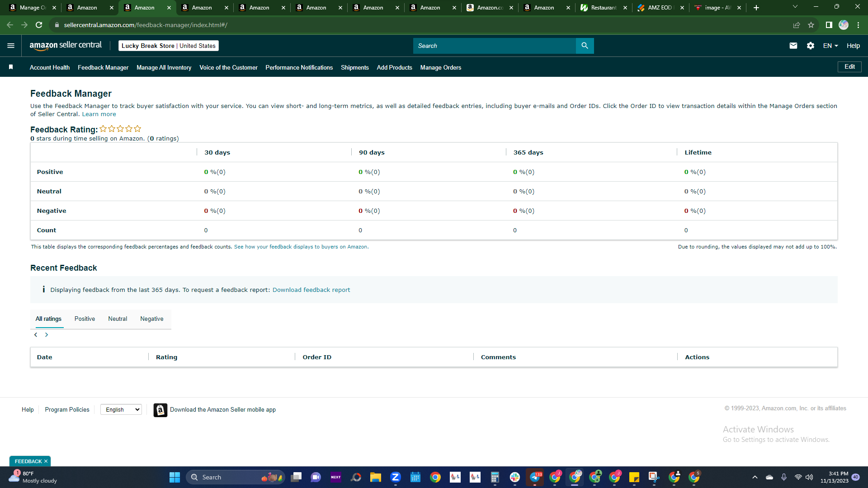Click the Date column header

[44, 357]
